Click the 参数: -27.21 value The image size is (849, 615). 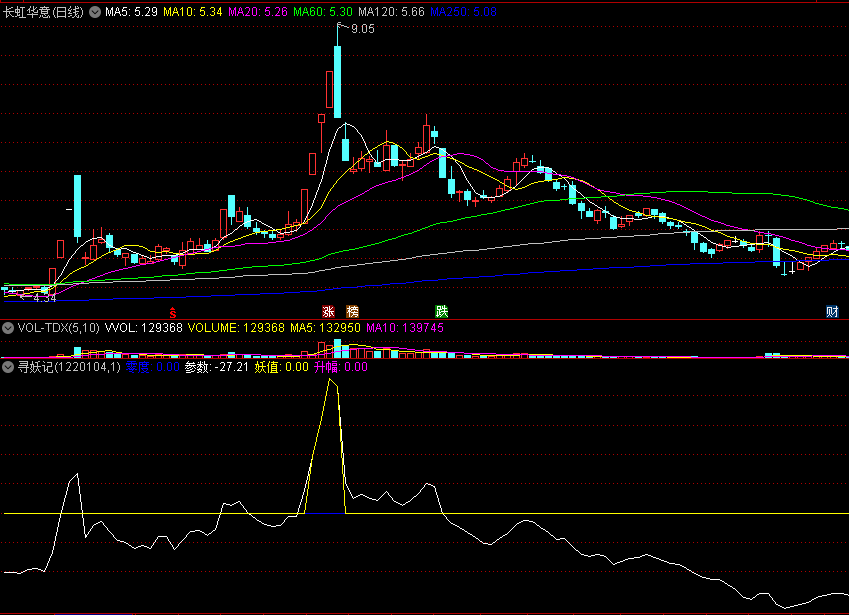[217, 367]
